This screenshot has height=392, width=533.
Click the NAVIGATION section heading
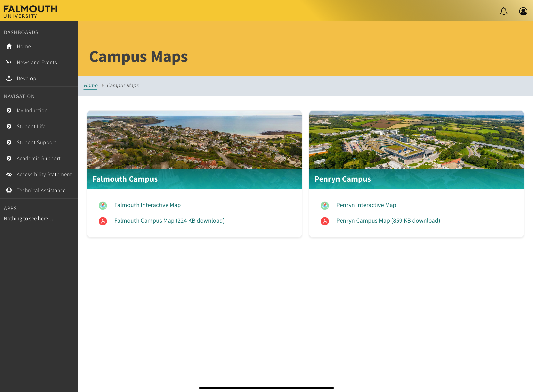coord(19,96)
